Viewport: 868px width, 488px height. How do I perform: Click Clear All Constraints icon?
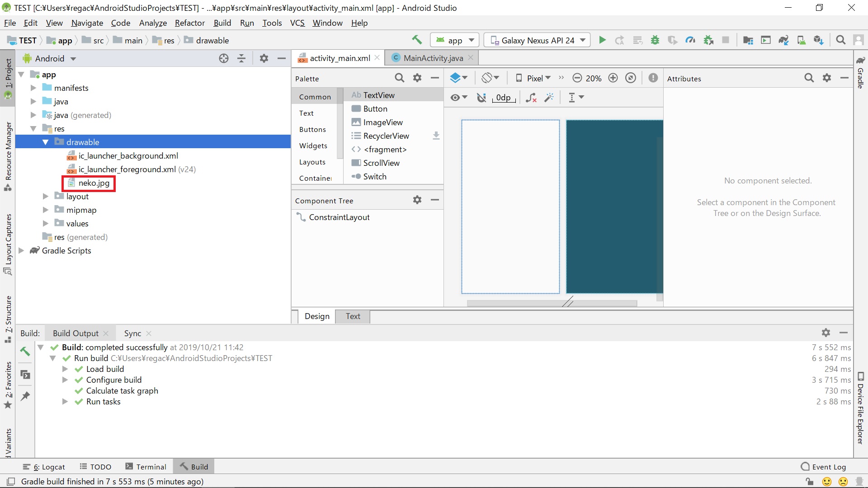pyautogui.click(x=531, y=98)
